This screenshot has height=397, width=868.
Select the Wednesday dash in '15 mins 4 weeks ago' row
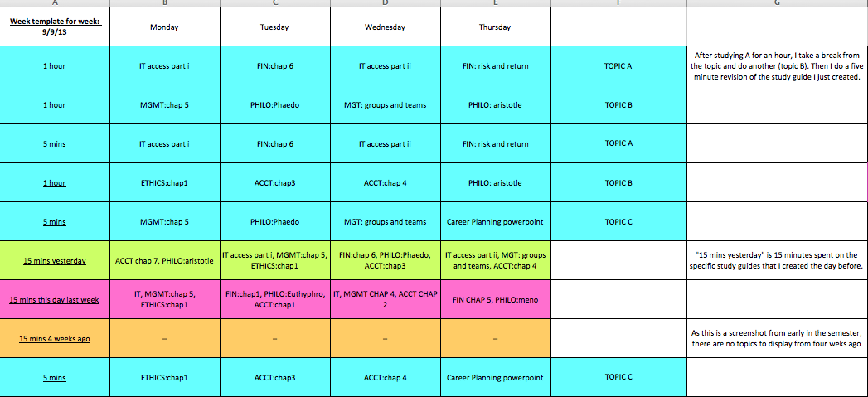[x=385, y=338]
